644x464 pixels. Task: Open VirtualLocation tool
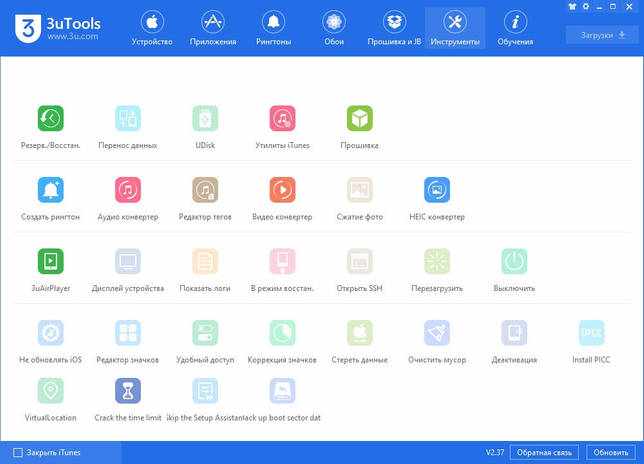pyautogui.click(x=51, y=391)
